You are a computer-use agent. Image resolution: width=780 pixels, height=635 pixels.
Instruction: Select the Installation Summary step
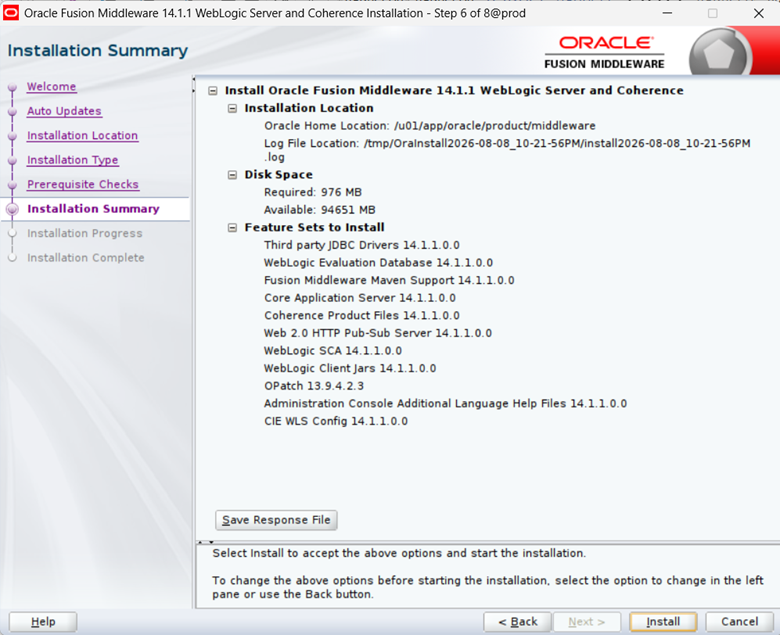coord(93,209)
